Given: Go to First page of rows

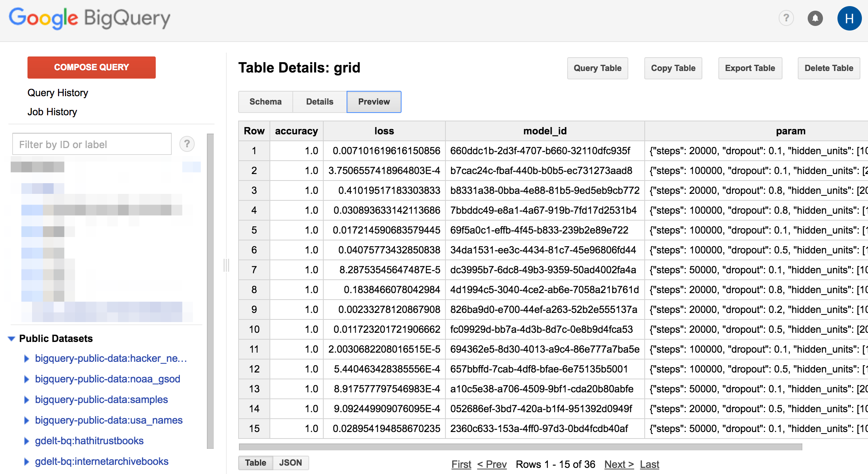Looking at the screenshot, I should point(461,464).
